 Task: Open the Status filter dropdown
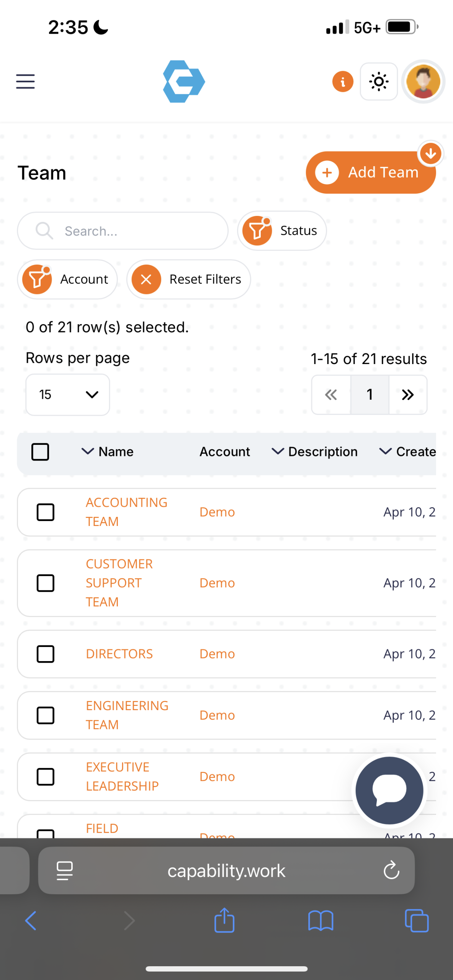tap(282, 231)
